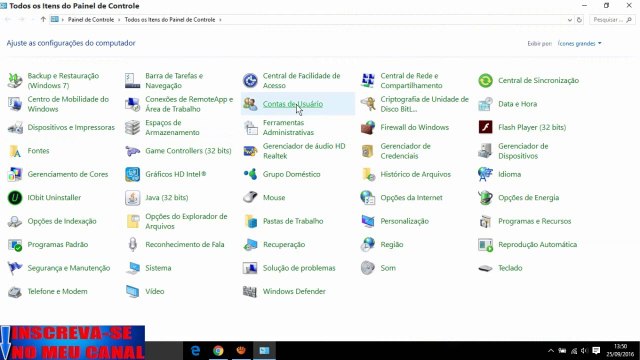Open Solução de problemas icon
This screenshot has height=360, width=640.
[250, 268]
